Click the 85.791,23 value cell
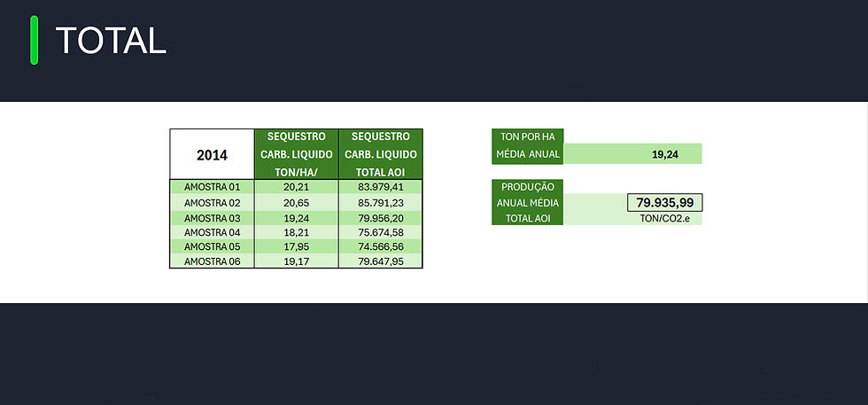Viewport: 868px width, 405px height. click(x=381, y=202)
